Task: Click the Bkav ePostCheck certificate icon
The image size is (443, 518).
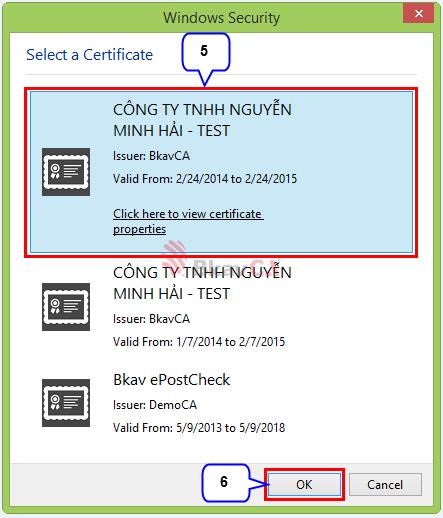Action: pyautogui.click(x=66, y=403)
